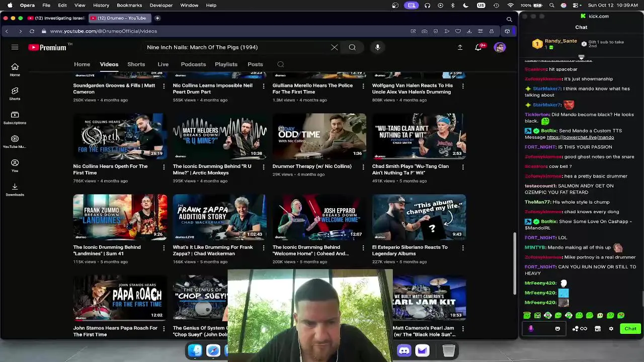644x362 pixels.
Task: Start voice search with the microphone
Action: click(x=377, y=47)
